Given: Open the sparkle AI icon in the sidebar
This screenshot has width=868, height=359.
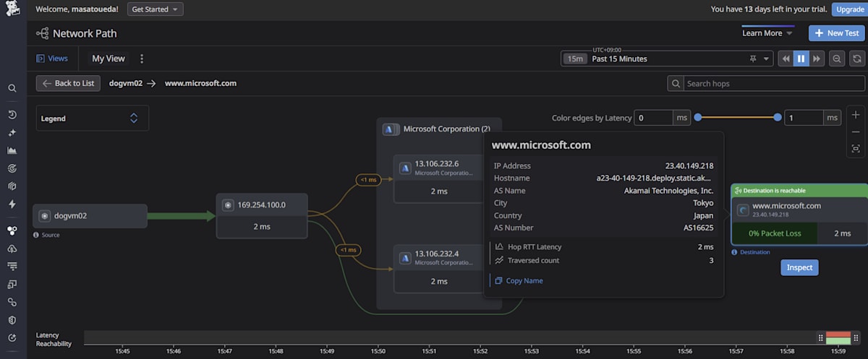Looking at the screenshot, I should [x=12, y=133].
